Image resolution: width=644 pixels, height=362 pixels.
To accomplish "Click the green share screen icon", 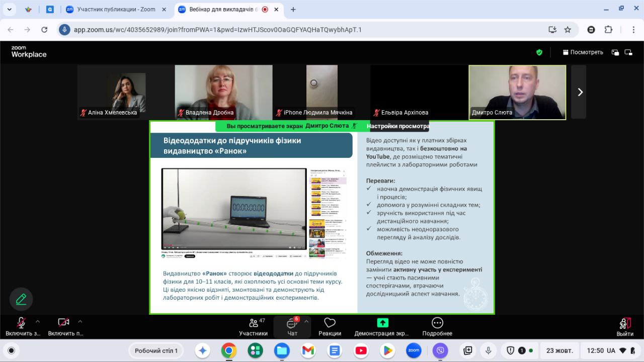I will 382,323.
